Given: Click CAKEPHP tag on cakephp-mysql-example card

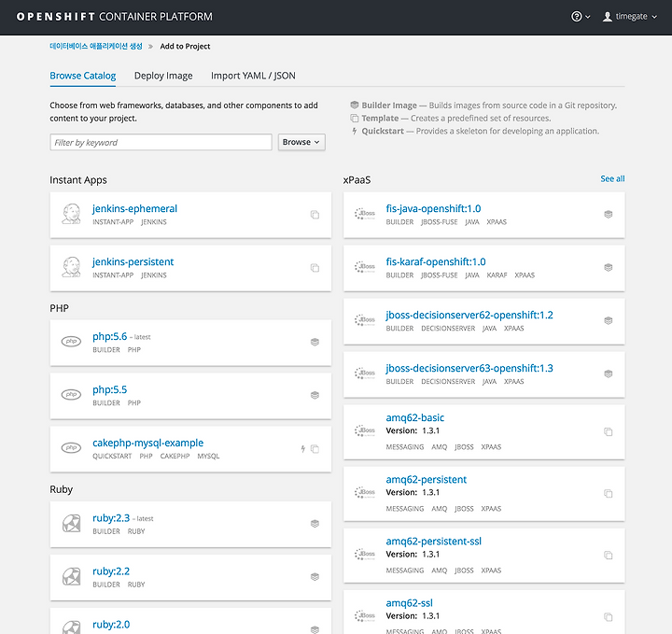Looking at the screenshot, I should pyautogui.click(x=175, y=456).
